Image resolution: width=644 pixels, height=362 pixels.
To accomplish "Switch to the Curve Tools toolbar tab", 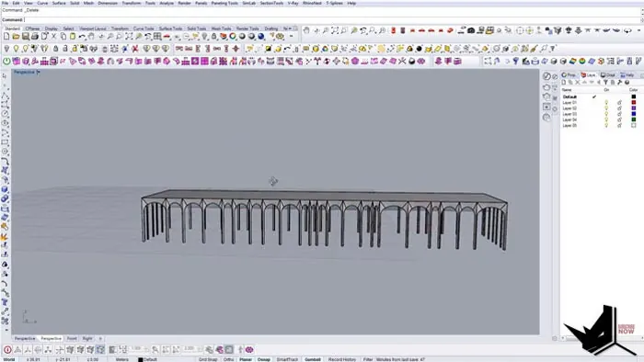I will (x=144, y=28).
